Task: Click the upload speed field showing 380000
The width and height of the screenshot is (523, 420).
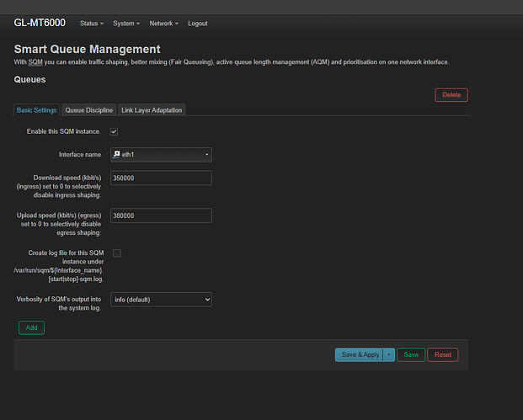Action: 161,215
